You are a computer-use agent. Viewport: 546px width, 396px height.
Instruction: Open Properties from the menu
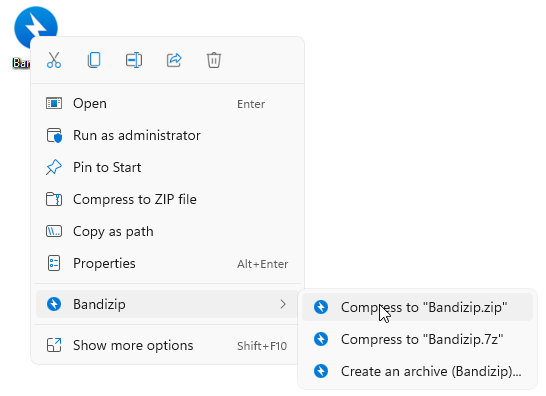coord(167,263)
